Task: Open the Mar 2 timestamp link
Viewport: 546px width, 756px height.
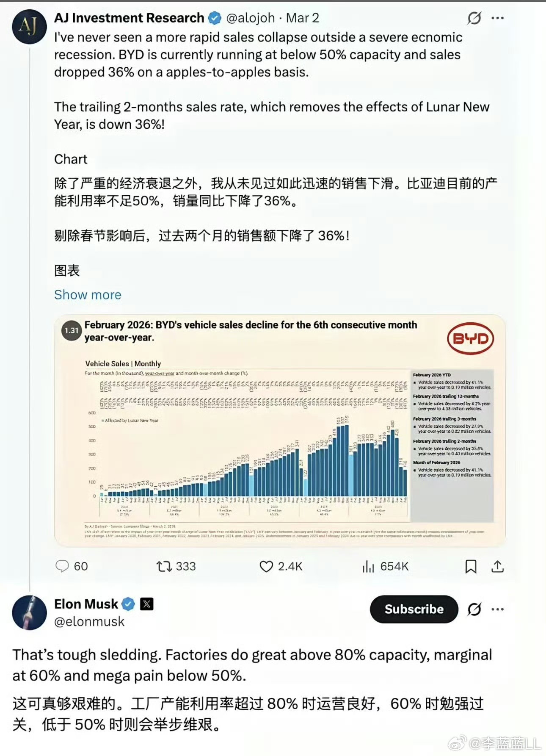Action: (302, 18)
